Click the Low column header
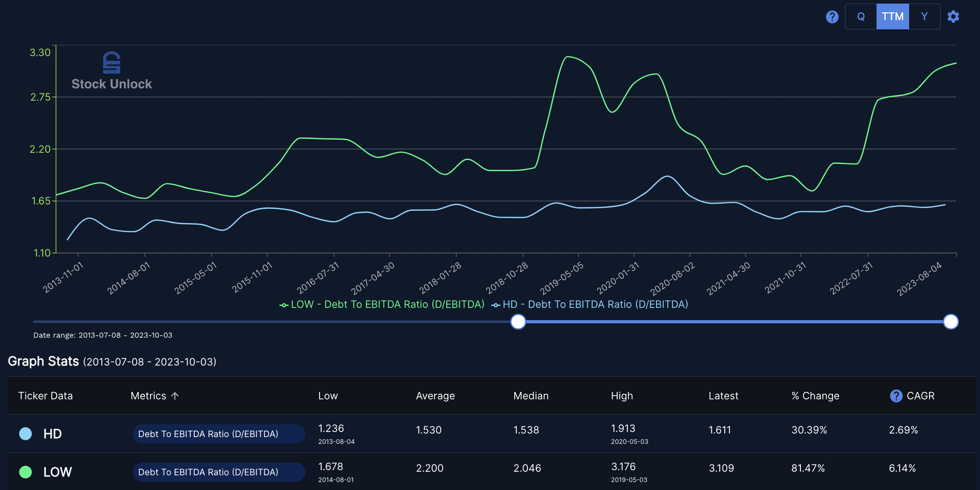Image resolution: width=980 pixels, height=490 pixels. [328, 396]
